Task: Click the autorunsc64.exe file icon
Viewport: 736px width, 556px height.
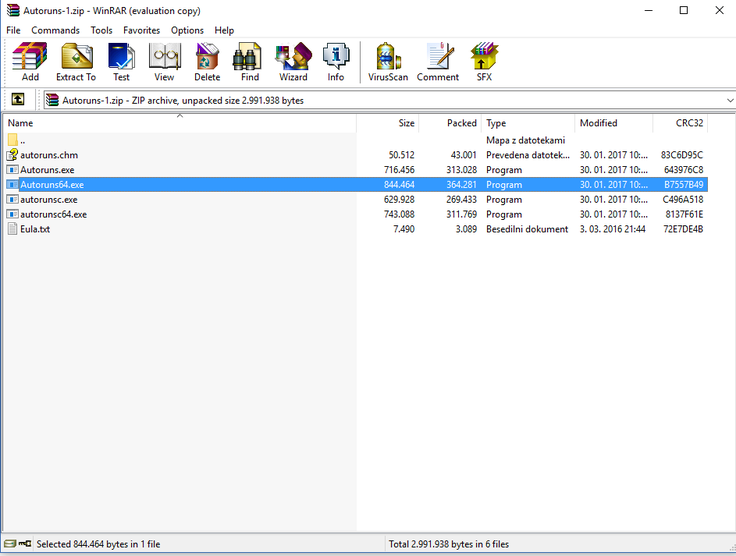Action: click(x=13, y=214)
